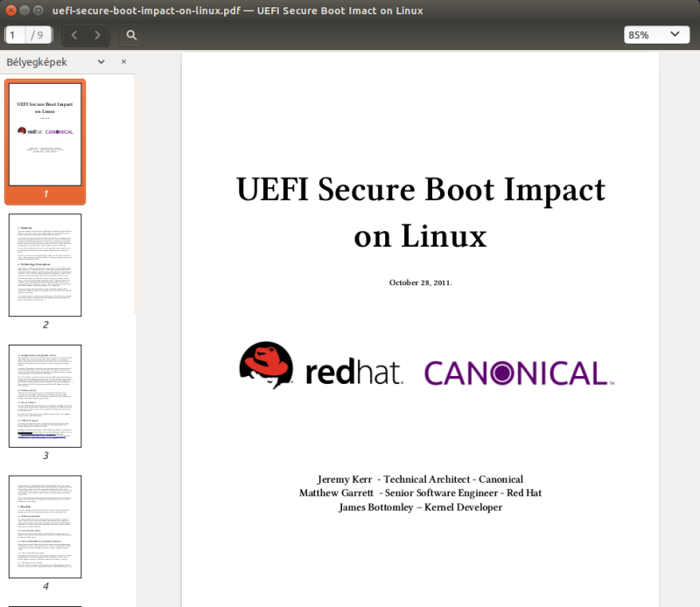
Task: Click the James Bottomley author line
Action: pyautogui.click(x=420, y=507)
